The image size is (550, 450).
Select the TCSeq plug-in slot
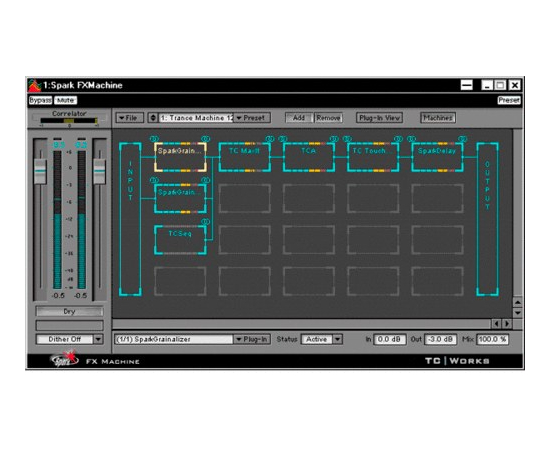click(x=180, y=240)
